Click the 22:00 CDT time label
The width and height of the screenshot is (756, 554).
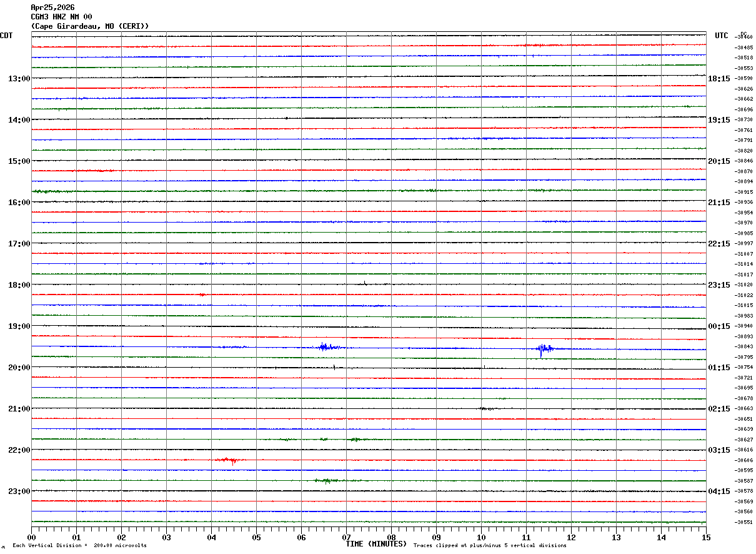pos(19,450)
